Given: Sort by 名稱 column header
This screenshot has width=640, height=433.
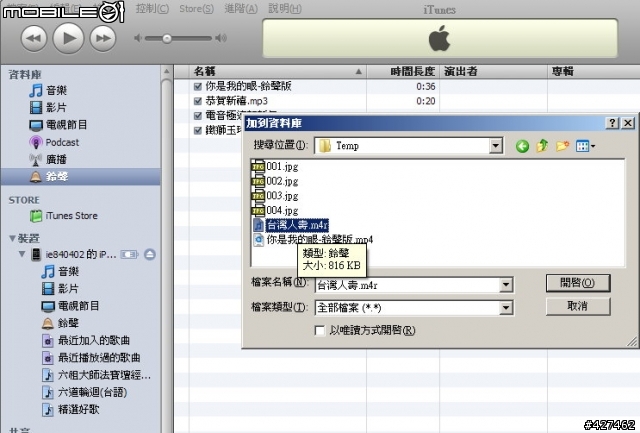Looking at the screenshot, I should click(278, 71).
